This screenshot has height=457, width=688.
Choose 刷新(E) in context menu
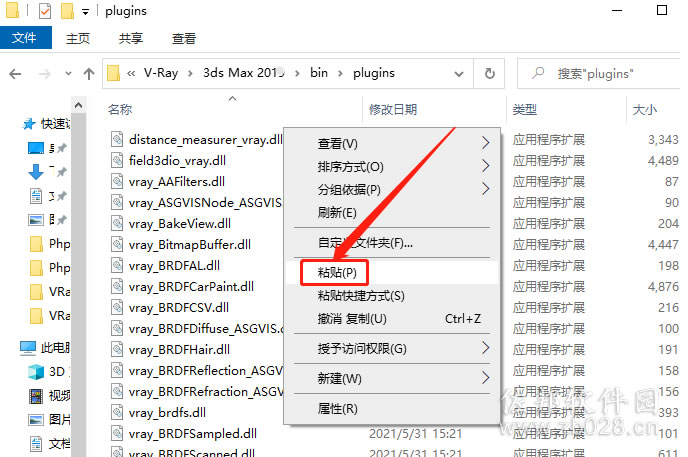point(392,213)
